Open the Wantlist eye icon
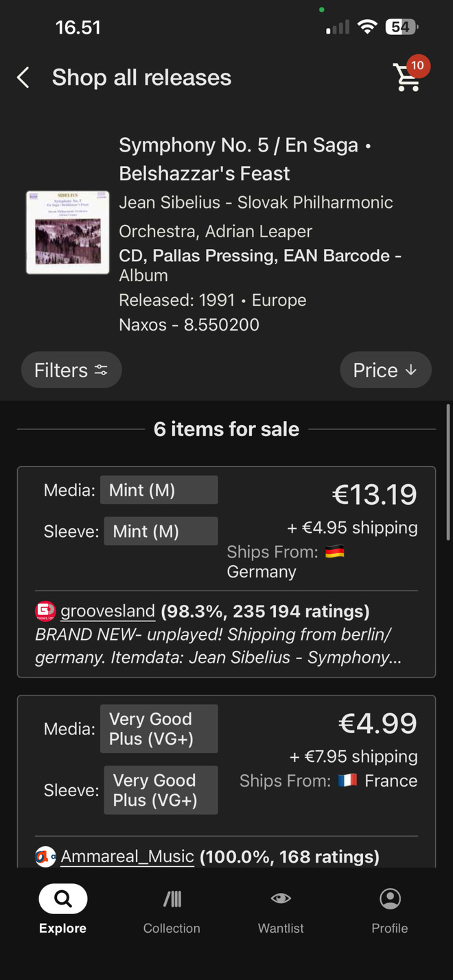This screenshot has width=453, height=980. pos(281,898)
